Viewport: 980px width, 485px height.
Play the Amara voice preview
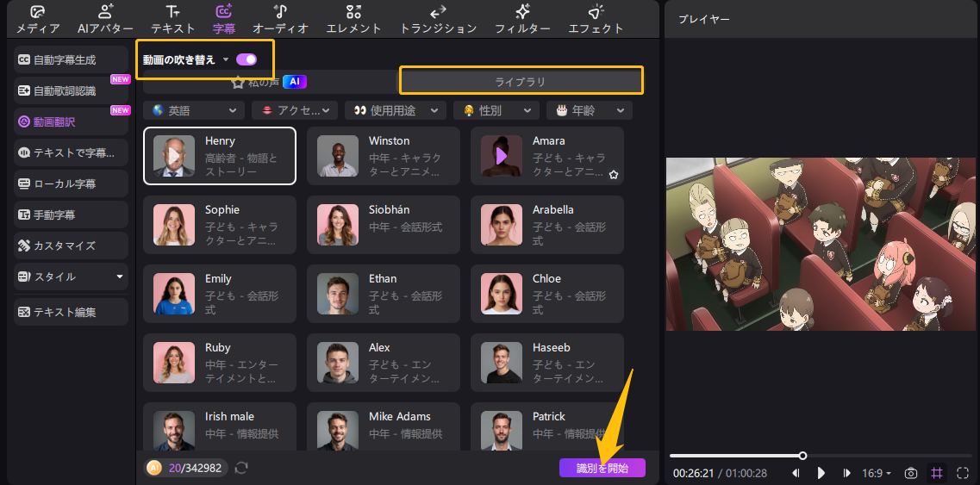point(502,156)
